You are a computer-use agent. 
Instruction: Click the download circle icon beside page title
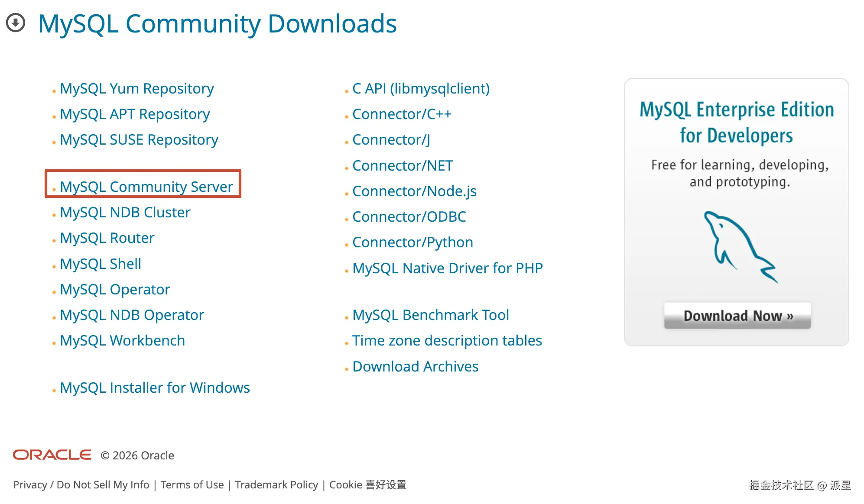[x=16, y=23]
